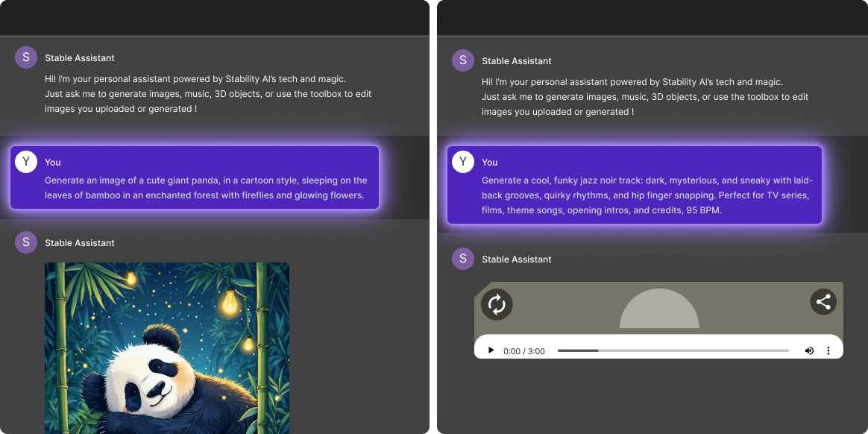Viewport: 868px width, 434px height.
Task: Open the three-dot menu on the audio player
Action: click(x=828, y=350)
